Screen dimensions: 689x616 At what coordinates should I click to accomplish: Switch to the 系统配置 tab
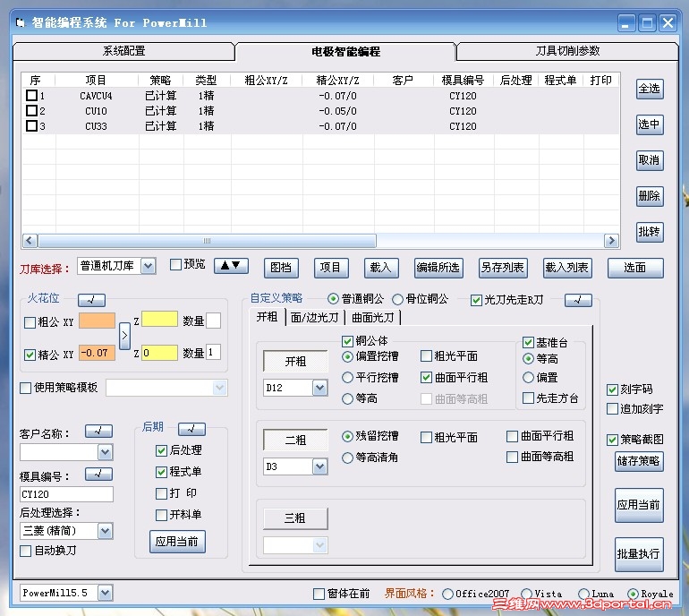coord(123,51)
